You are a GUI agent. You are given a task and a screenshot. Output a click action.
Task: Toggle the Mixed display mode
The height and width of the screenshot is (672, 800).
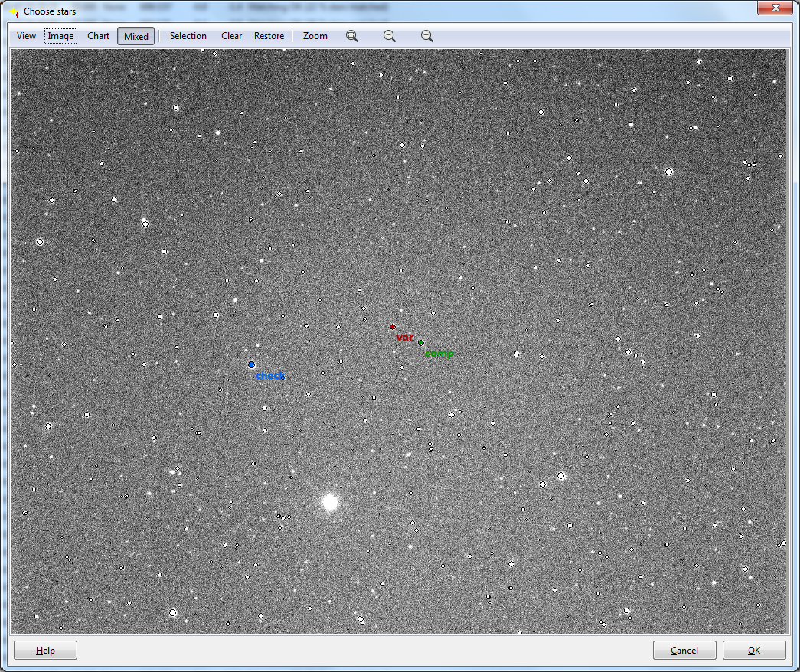coord(136,36)
